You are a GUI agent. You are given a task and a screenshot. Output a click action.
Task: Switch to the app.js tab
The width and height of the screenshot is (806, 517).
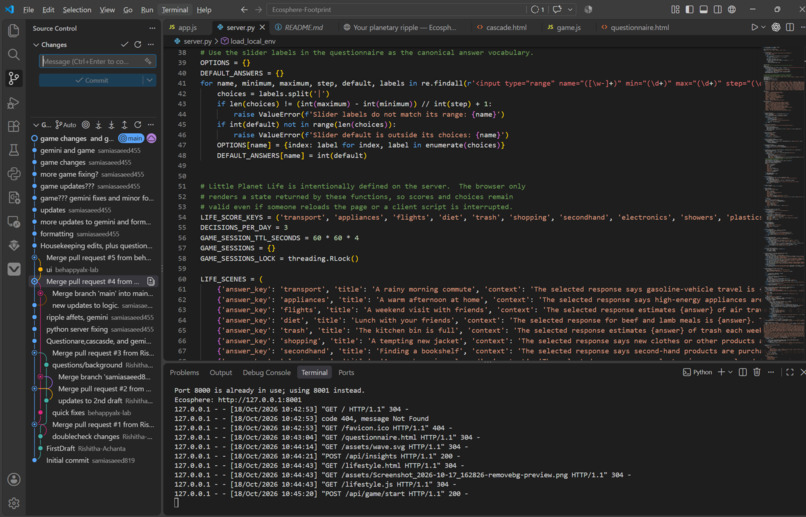click(x=187, y=27)
